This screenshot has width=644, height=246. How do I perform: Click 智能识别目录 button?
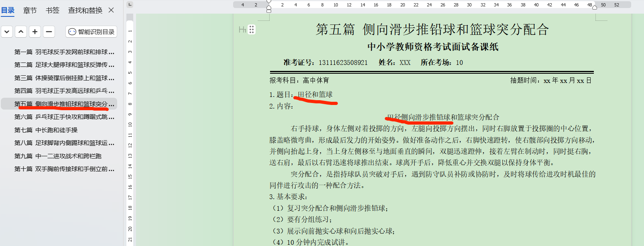[x=91, y=32]
